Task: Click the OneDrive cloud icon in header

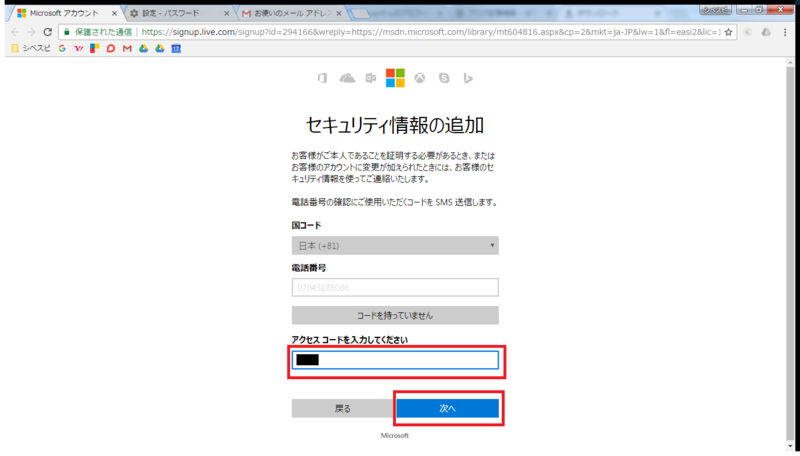Action: pos(347,78)
